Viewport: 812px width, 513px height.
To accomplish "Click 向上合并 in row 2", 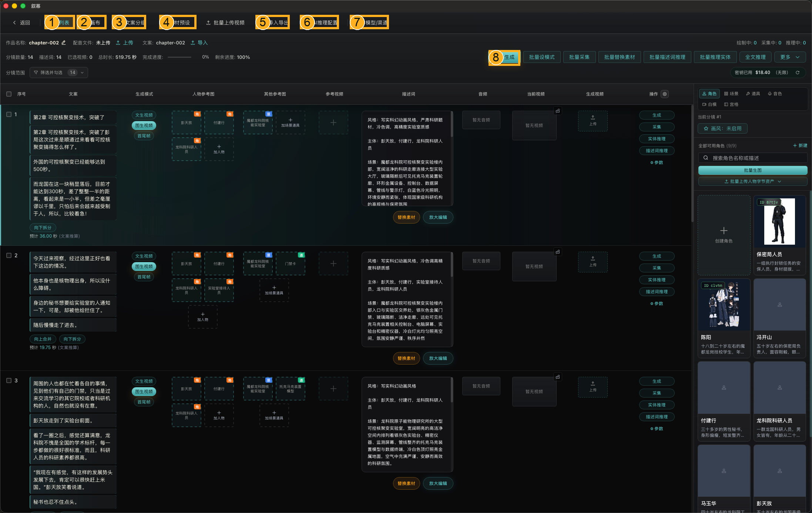I will coord(43,339).
